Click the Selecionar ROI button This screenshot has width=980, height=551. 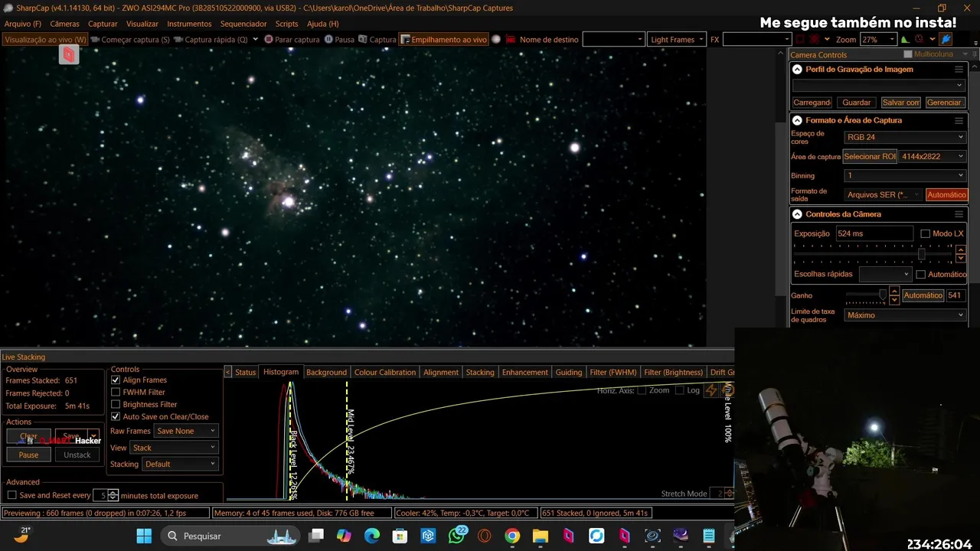tap(870, 156)
